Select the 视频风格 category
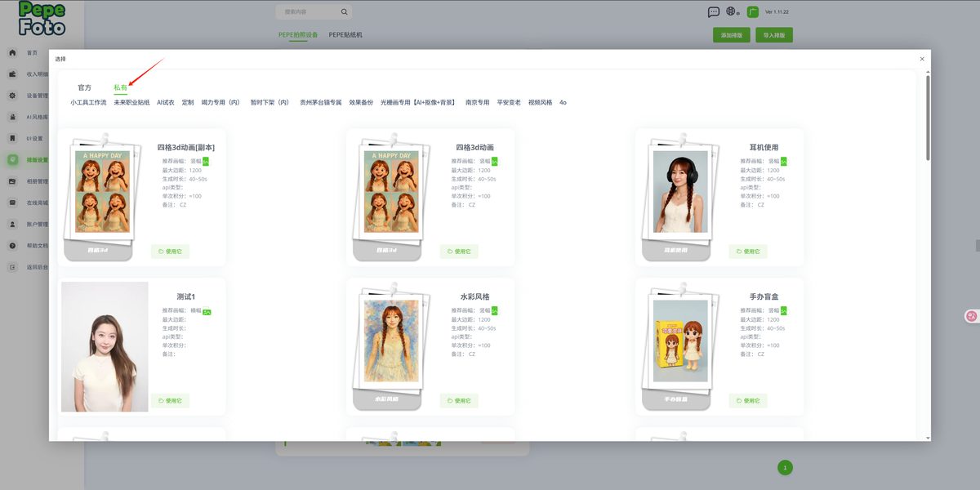Image resolution: width=980 pixels, height=490 pixels. tap(540, 103)
